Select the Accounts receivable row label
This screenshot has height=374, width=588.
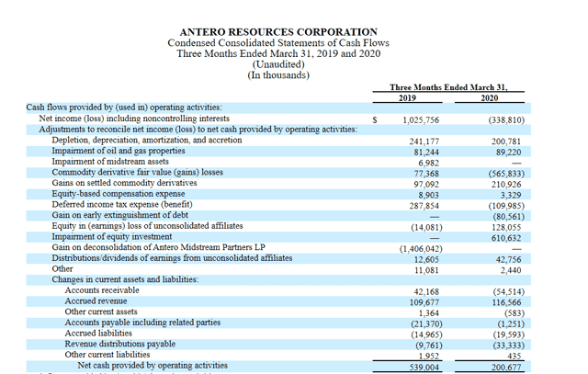click(103, 289)
